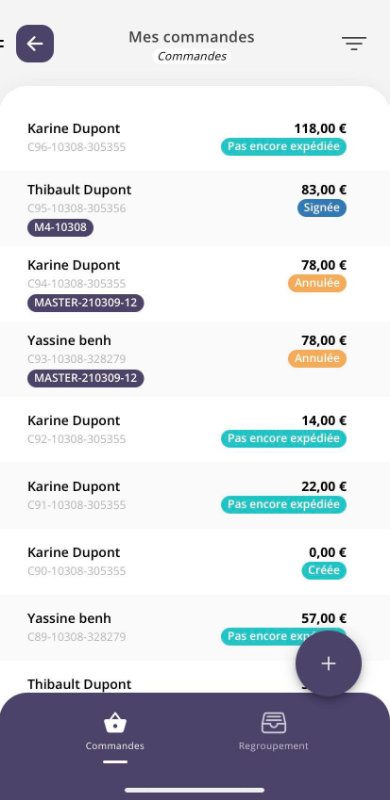Tap the back arrow button
The height and width of the screenshot is (800, 390).
(35, 44)
